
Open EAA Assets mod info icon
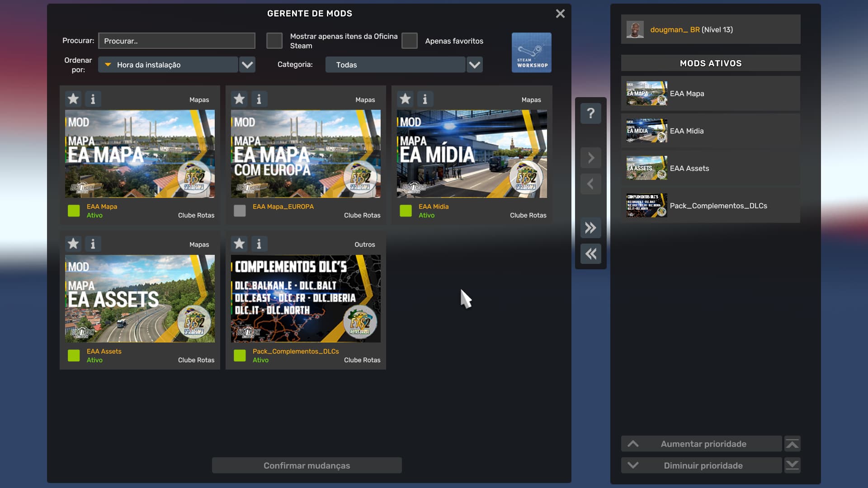[x=93, y=244]
